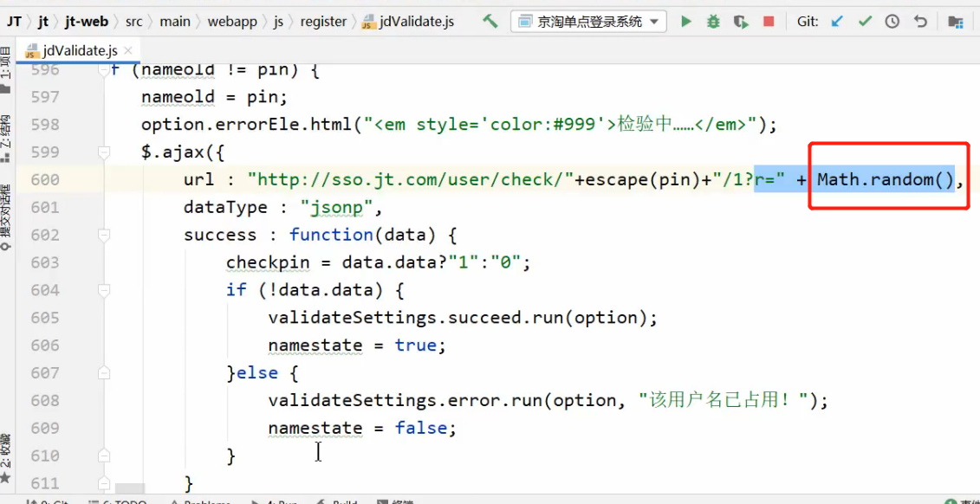980x504 pixels.
Task: Collapse the $.ajax block at line 599
Action: coord(104,152)
